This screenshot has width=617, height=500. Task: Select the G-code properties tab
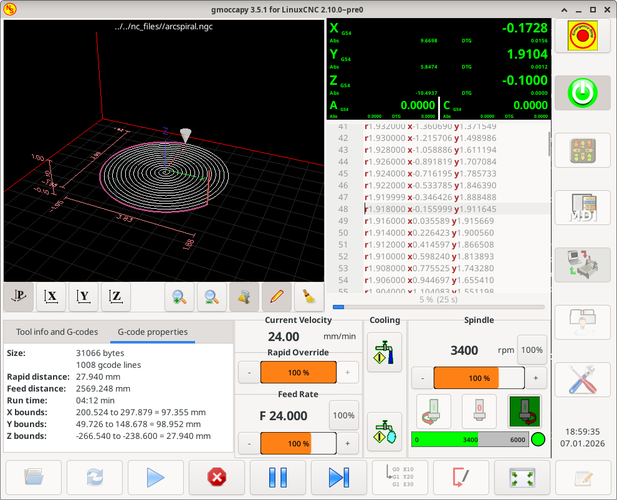(152, 332)
